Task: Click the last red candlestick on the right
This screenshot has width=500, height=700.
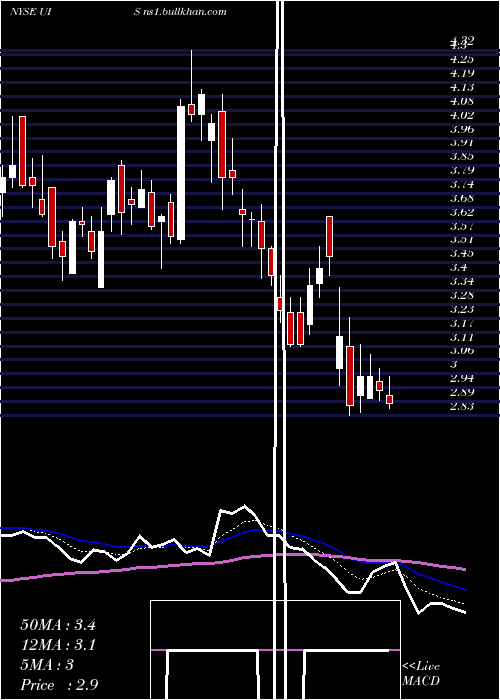Action: (389, 400)
